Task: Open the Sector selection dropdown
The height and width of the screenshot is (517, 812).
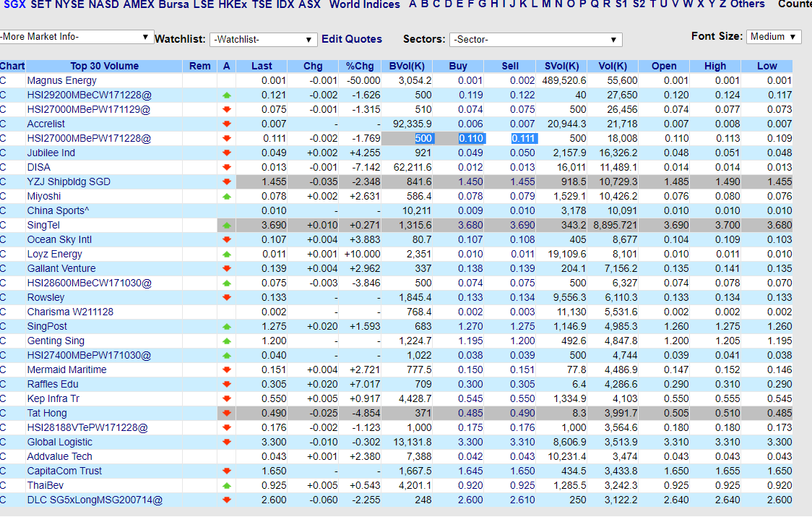Action: 535,40
